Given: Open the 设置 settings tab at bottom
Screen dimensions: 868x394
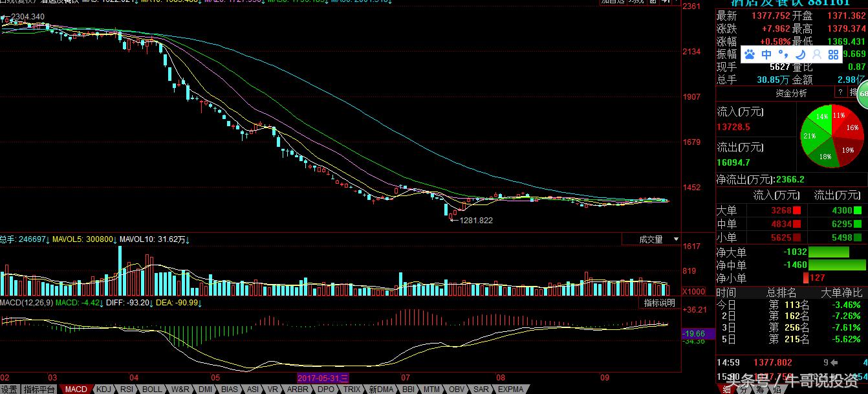Looking at the screenshot, I should [9, 389].
